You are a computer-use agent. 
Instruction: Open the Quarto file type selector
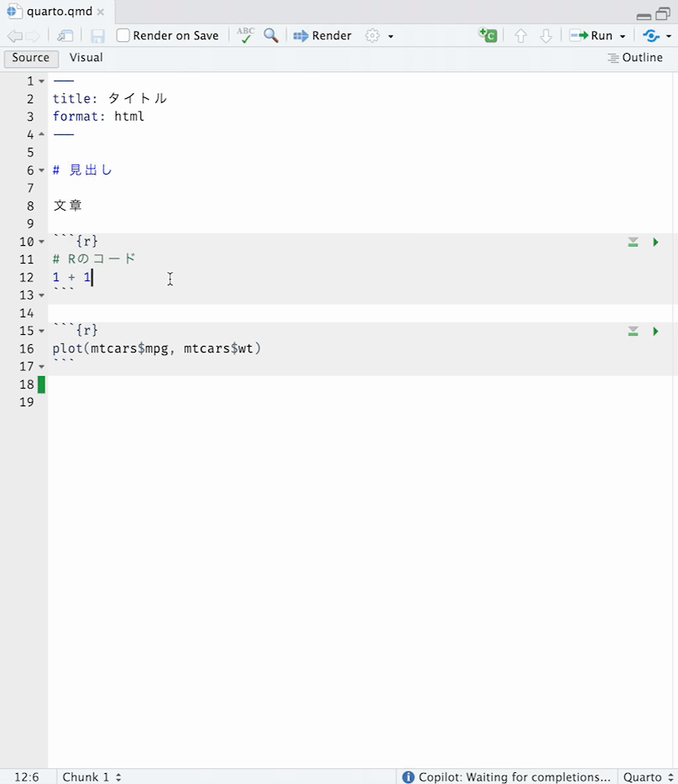[648, 777]
